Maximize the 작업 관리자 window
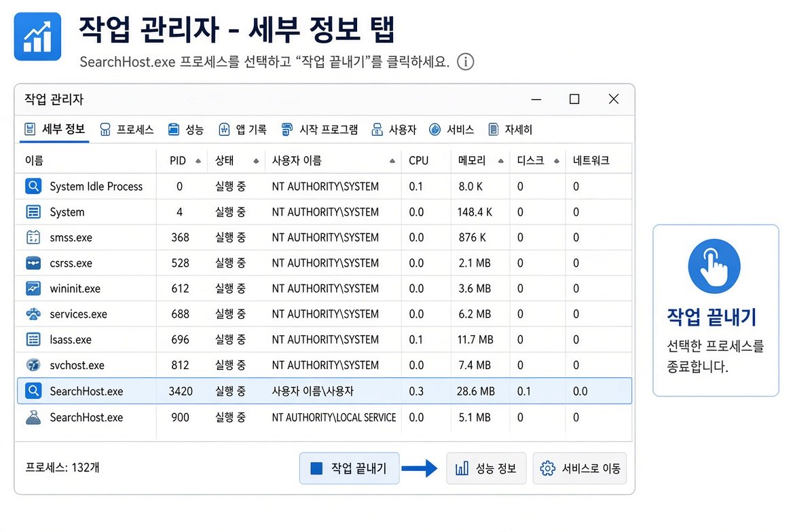793x532 pixels. pos(574,99)
